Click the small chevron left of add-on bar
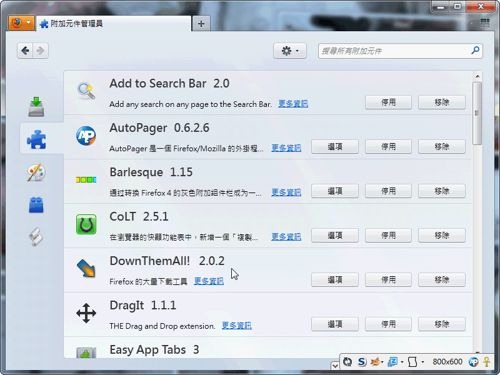Image resolution: width=500 pixels, height=375 pixels. click(335, 366)
